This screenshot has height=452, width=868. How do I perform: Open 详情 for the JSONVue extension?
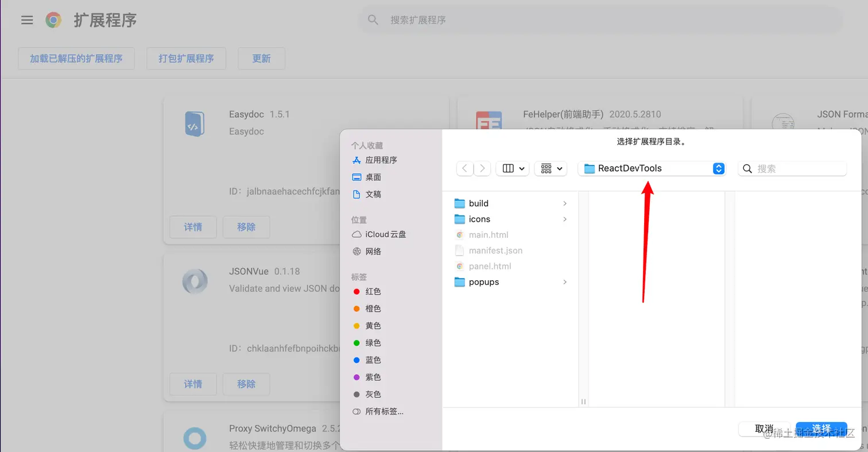193,384
